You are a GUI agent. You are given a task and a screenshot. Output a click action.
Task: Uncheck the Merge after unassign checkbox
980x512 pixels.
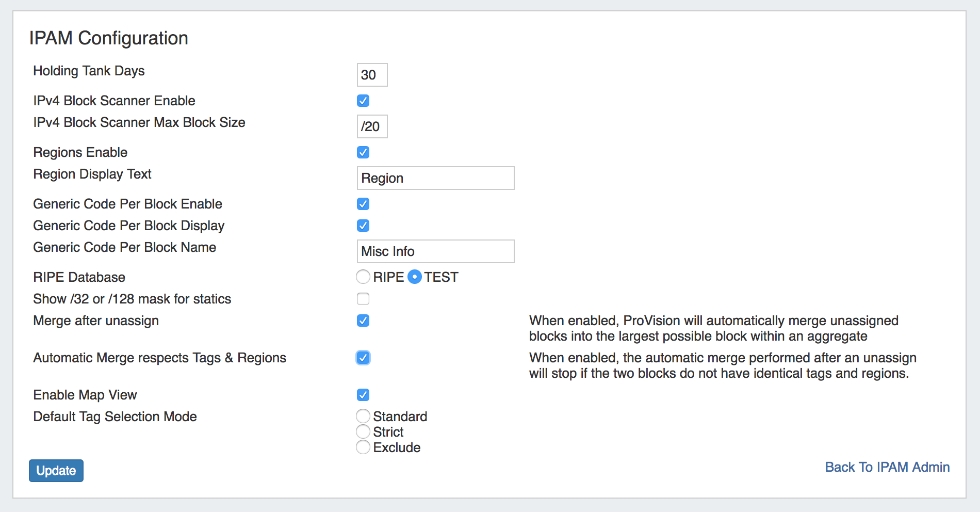(363, 321)
